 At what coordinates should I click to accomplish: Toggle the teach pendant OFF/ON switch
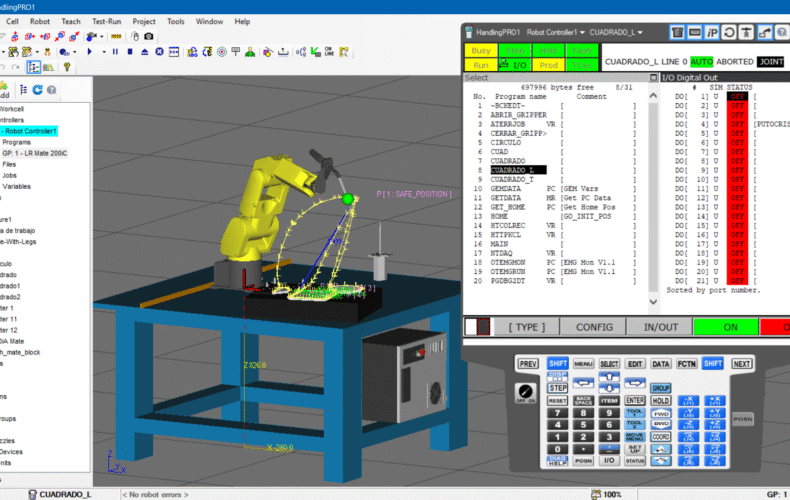coord(521,391)
